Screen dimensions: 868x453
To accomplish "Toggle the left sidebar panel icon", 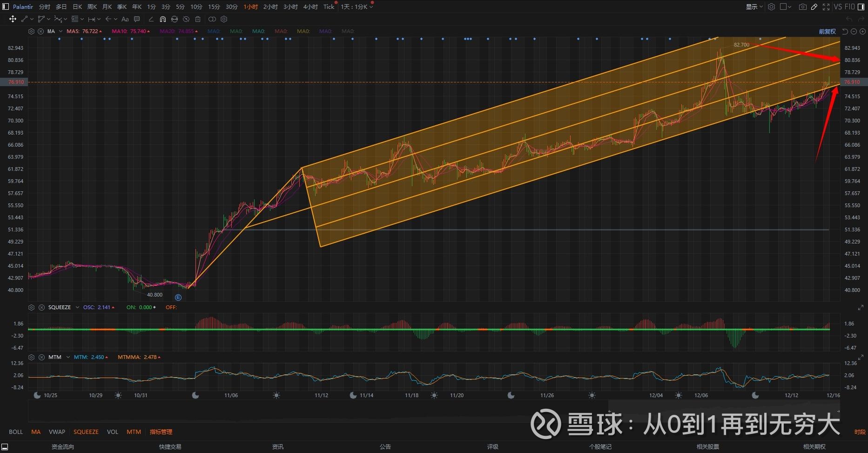I will pos(6,7).
